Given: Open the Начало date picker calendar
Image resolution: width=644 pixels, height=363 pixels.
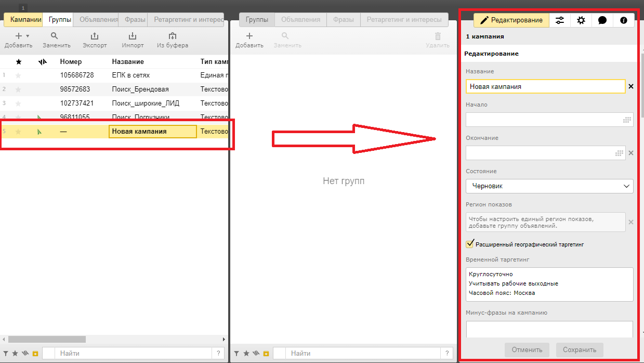Looking at the screenshot, I should pos(627,120).
